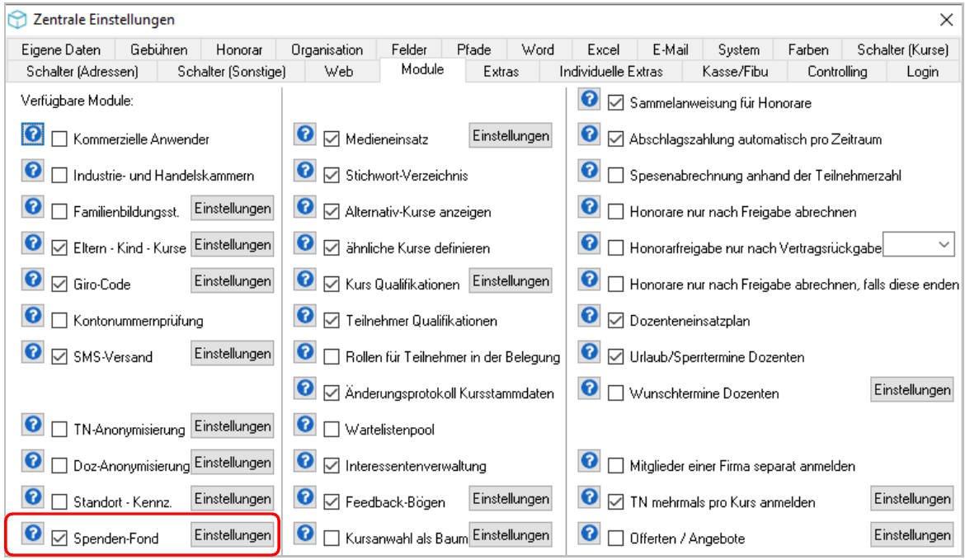Enable Spesenabrechnung anhand der Teilnehmerzahl

tap(616, 176)
